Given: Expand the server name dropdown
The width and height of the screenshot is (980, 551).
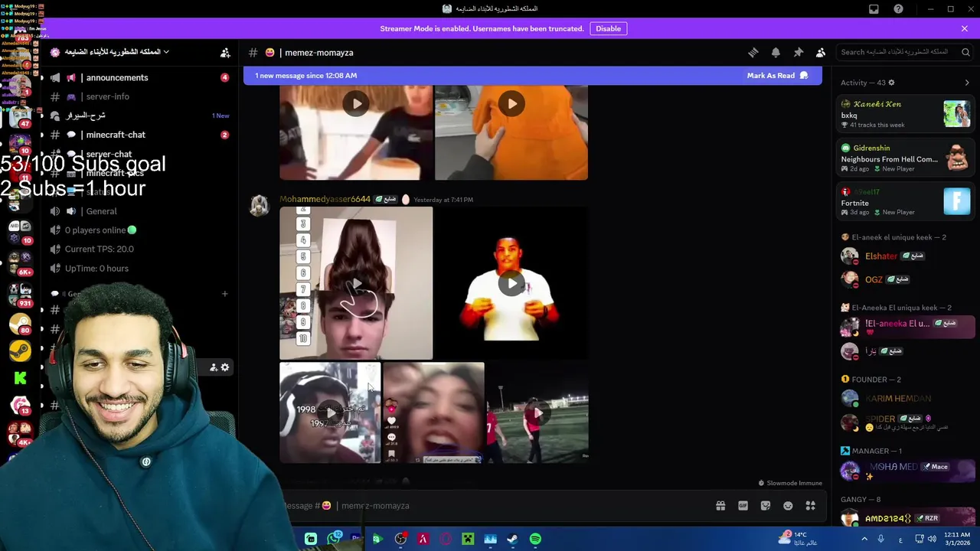Looking at the screenshot, I should [165, 52].
